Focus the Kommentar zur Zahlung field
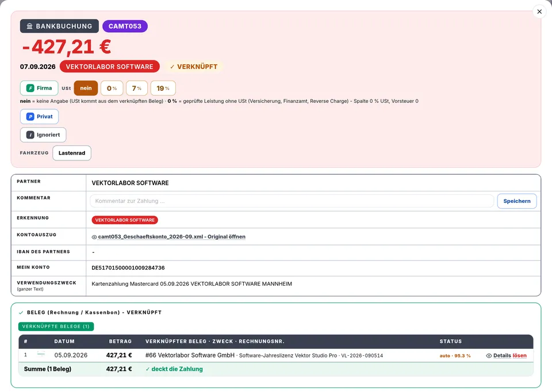This screenshot has height=392, width=552. tap(292, 201)
